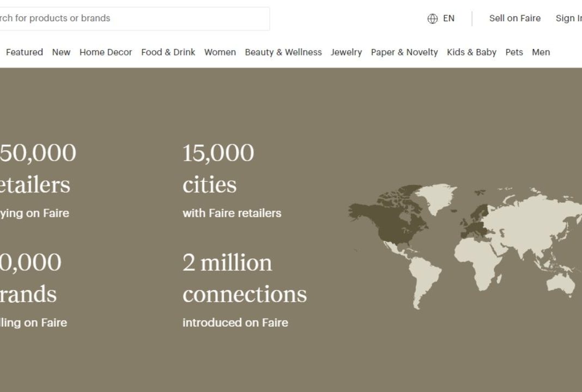The height and width of the screenshot is (392, 582).
Task: Click the "cities" heading text
Action: [209, 185]
